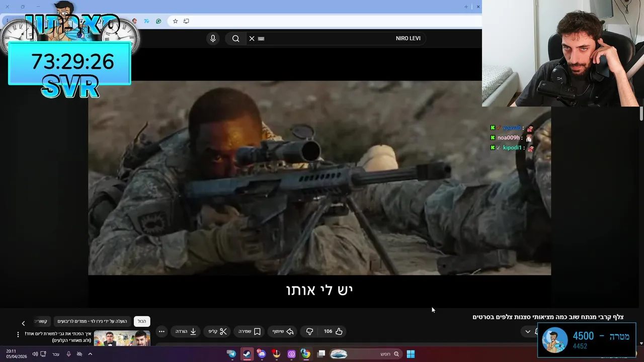Open Telegram from the taskbar
The image size is (644, 362).
pyautogui.click(x=231, y=354)
